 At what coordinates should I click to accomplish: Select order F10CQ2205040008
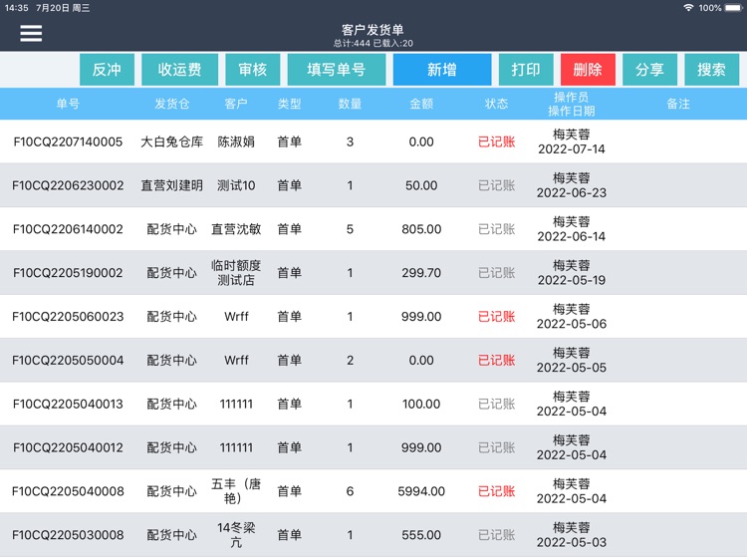[68, 491]
